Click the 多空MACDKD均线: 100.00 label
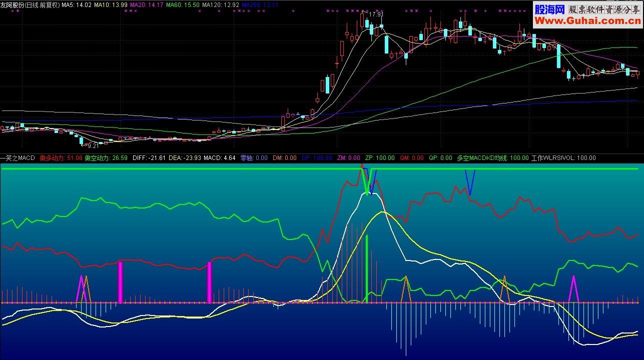644x360 pixels. tap(492, 158)
